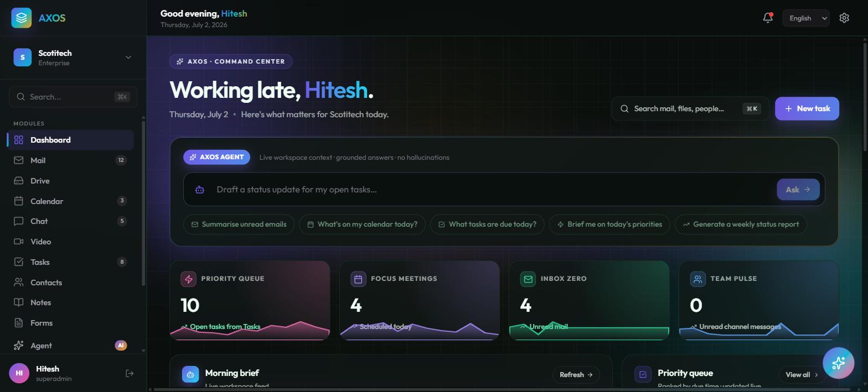Click the AXOS Command Center badge
This screenshot has height=392, width=868.
click(x=231, y=61)
